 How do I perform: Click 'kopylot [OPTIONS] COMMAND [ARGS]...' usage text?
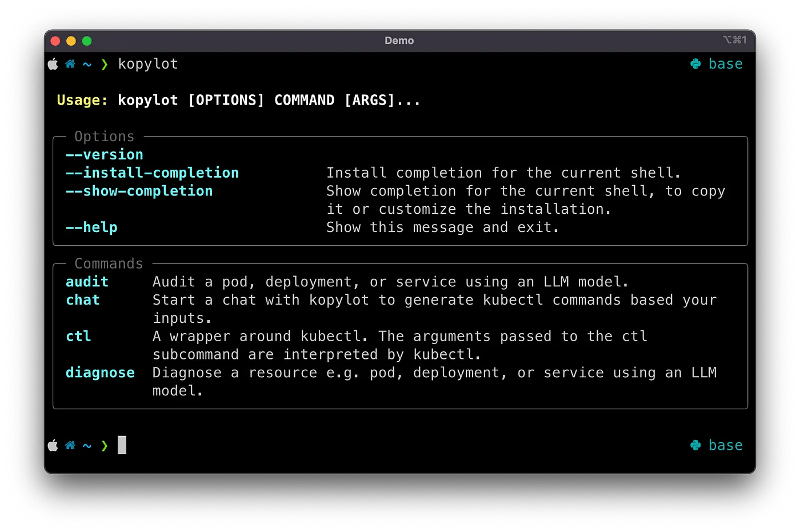click(269, 101)
